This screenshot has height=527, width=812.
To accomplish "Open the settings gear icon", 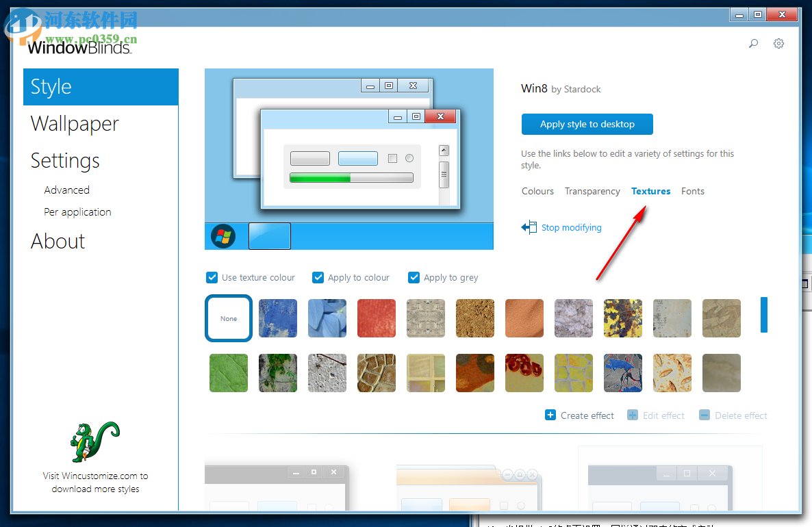I will click(778, 43).
